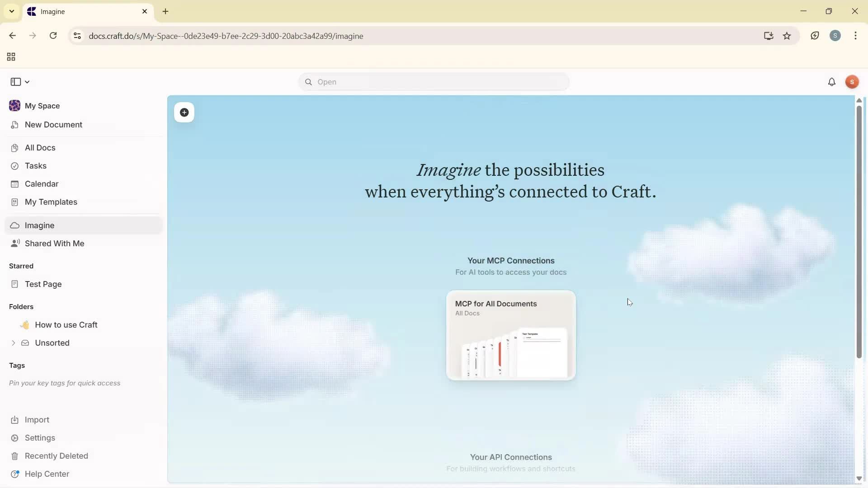This screenshot has height=488, width=868.
Task: Click the plus button on the canvas
Action: tap(184, 113)
